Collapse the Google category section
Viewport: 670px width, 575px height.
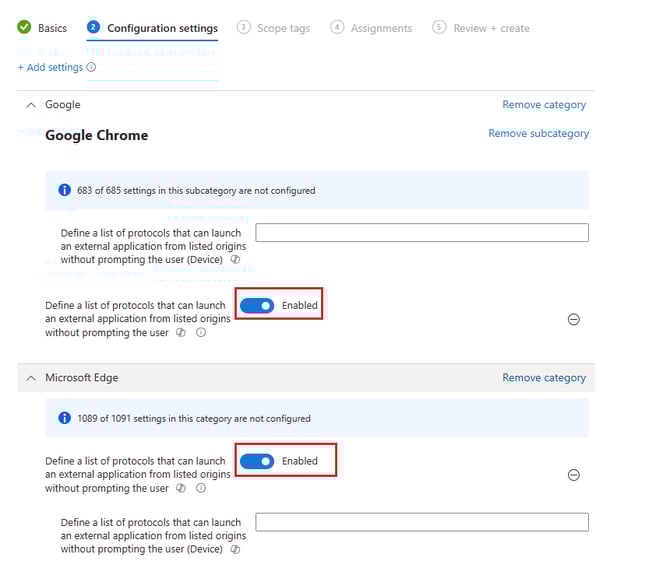[31, 105]
